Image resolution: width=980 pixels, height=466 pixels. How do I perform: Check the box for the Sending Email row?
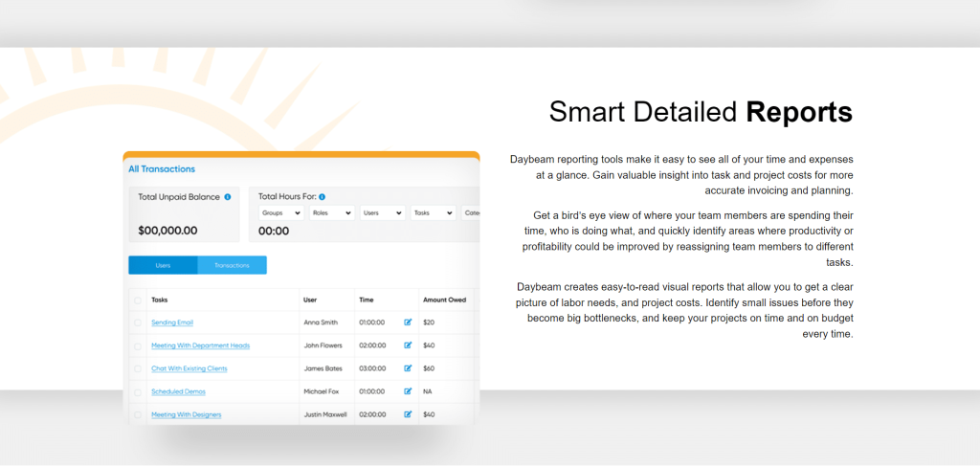point(138,322)
